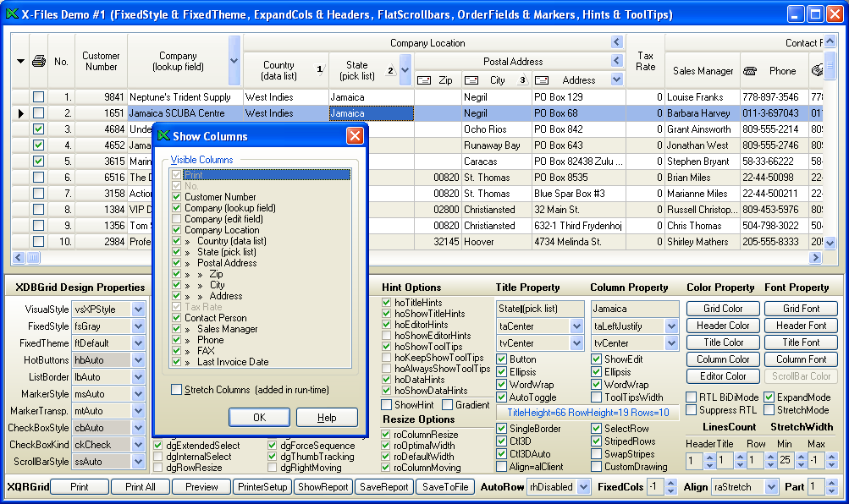
Task: Click the sort marker on Country column
Action: coord(320,70)
